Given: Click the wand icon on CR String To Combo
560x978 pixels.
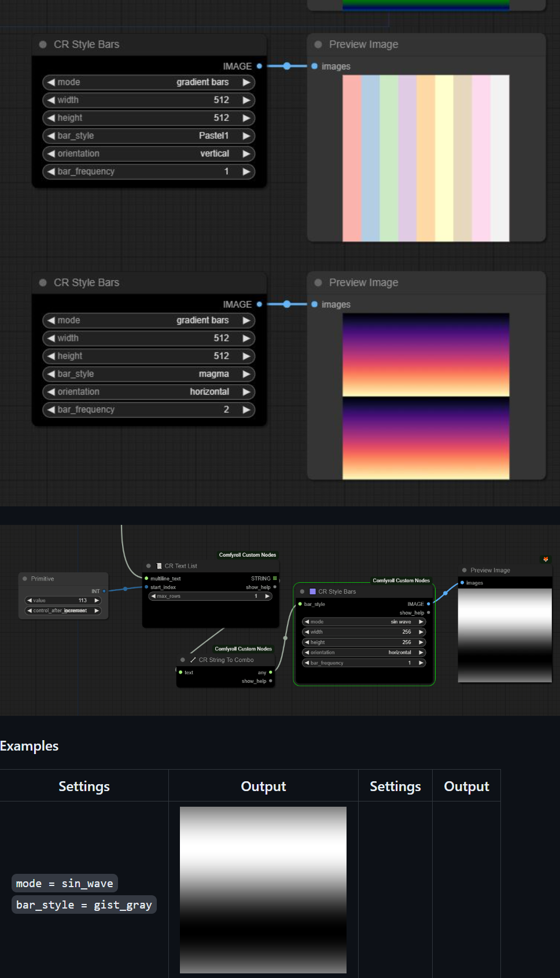Looking at the screenshot, I should 193,660.
